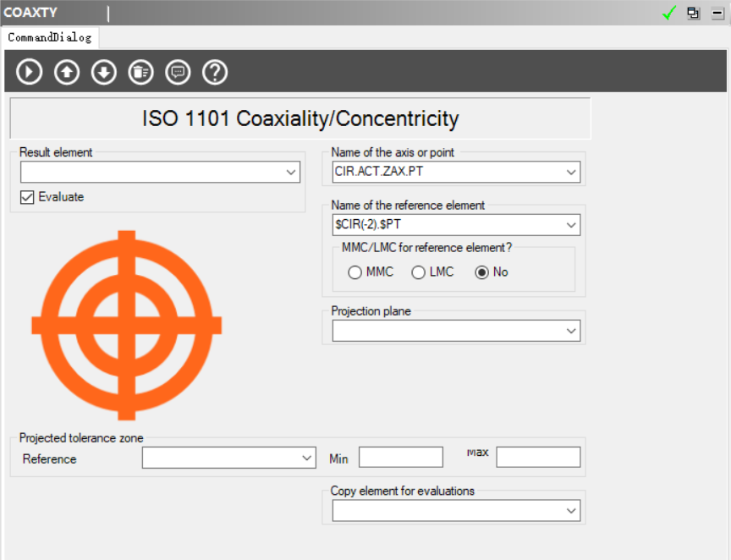Click the green checkmark icon
731x560 pixels.
pyautogui.click(x=669, y=13)
